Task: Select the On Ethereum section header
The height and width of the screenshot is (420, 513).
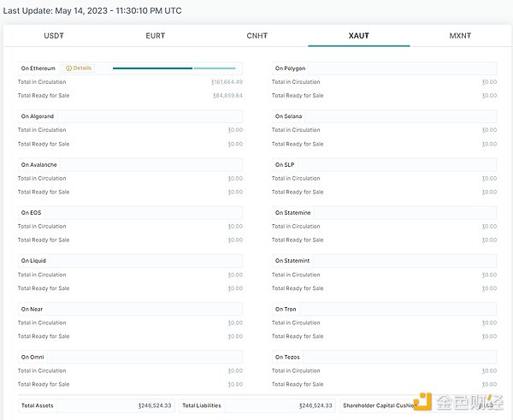Action: 38,68
